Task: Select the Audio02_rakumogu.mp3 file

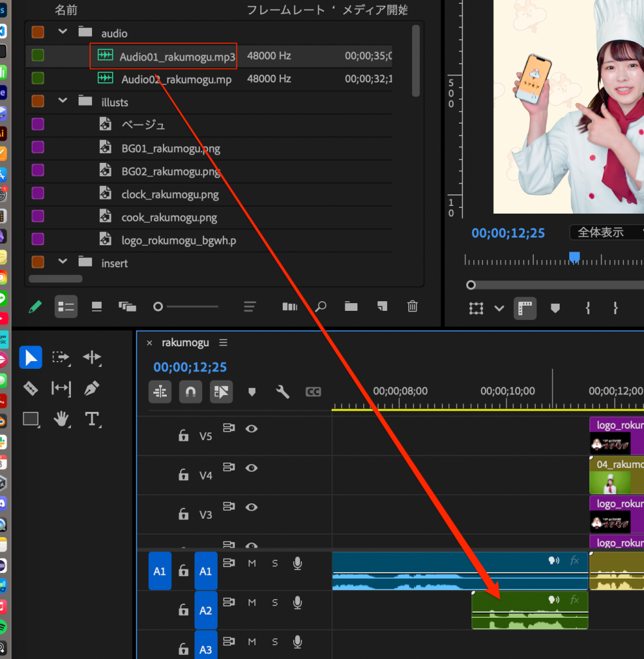Action: point(176,79)
